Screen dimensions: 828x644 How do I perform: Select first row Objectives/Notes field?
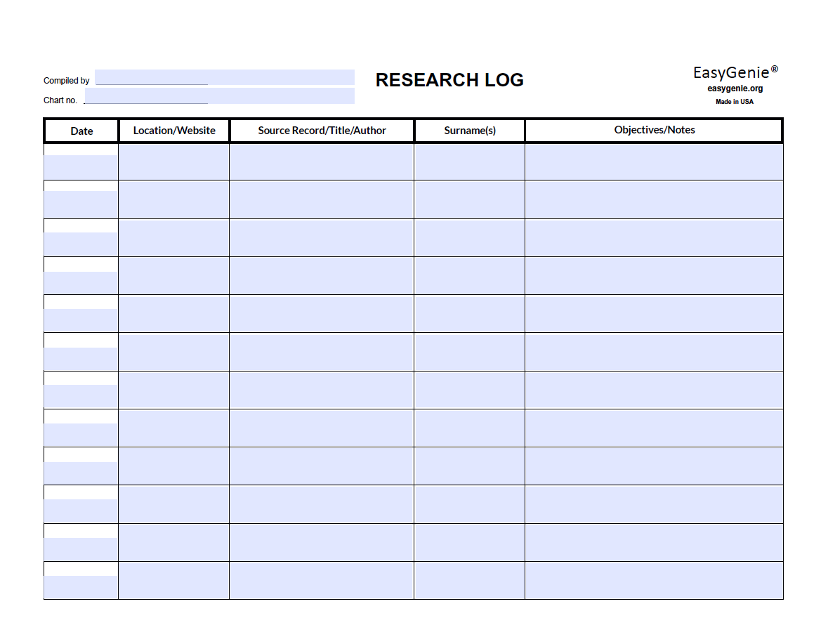[x=654, y=162]
